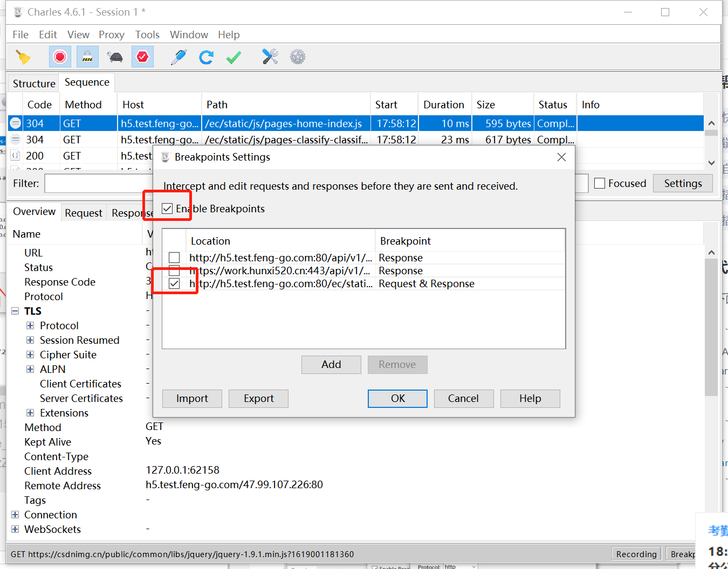Close the Breakpoints Settings dialog
The width and height of the screenshot is (728, 569).
click(x=561, y=157)
